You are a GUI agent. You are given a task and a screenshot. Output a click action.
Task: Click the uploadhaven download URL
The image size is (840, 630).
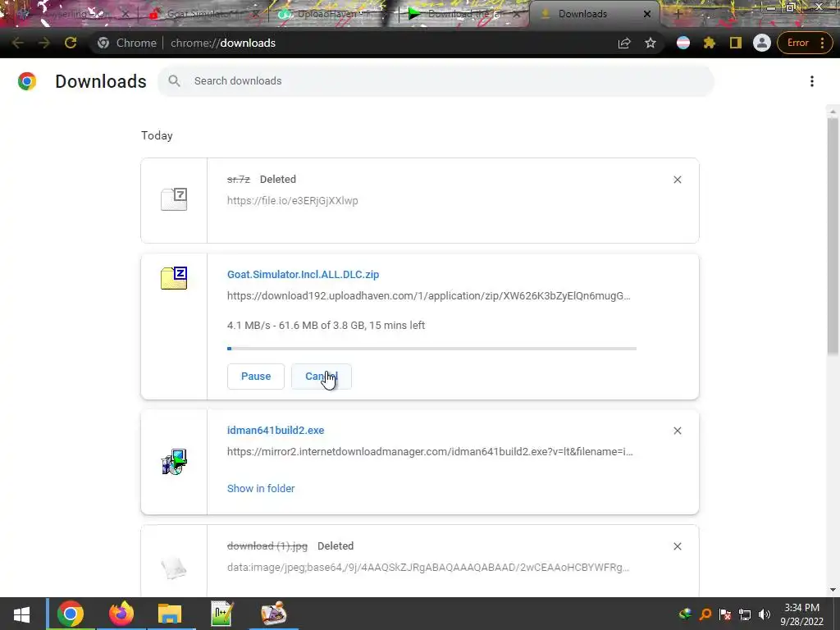pos(428,295)
